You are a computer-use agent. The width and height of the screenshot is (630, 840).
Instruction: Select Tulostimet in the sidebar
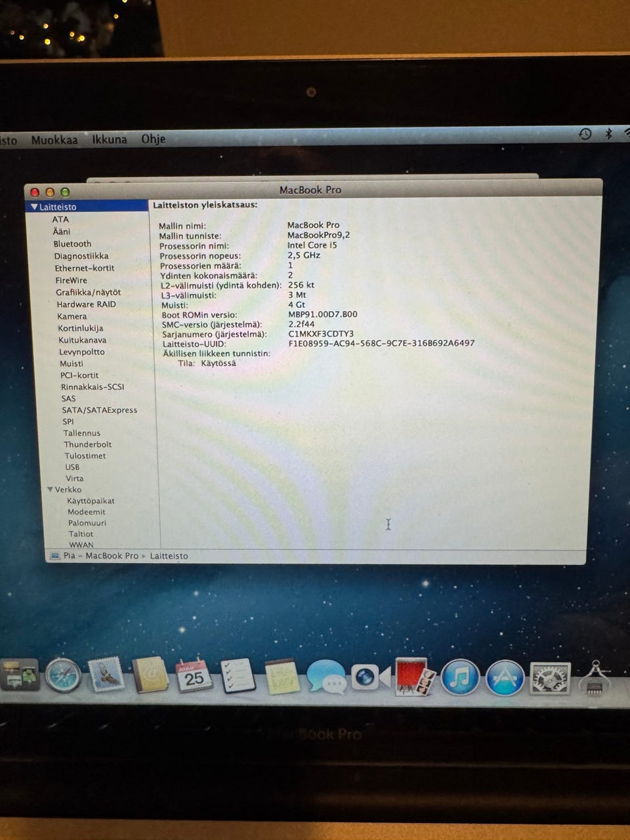pyautogui.click(x=85, y=456)
